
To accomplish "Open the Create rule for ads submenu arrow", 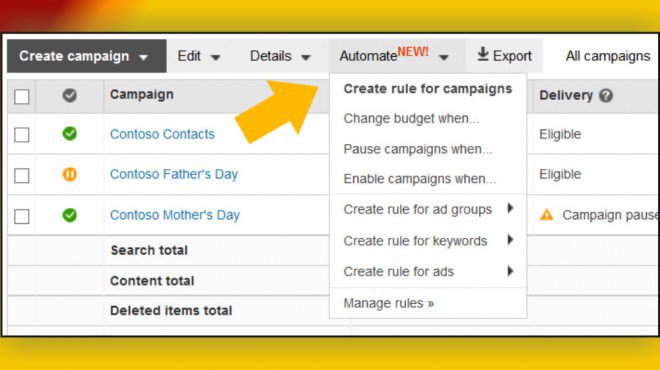I will 510,271.
